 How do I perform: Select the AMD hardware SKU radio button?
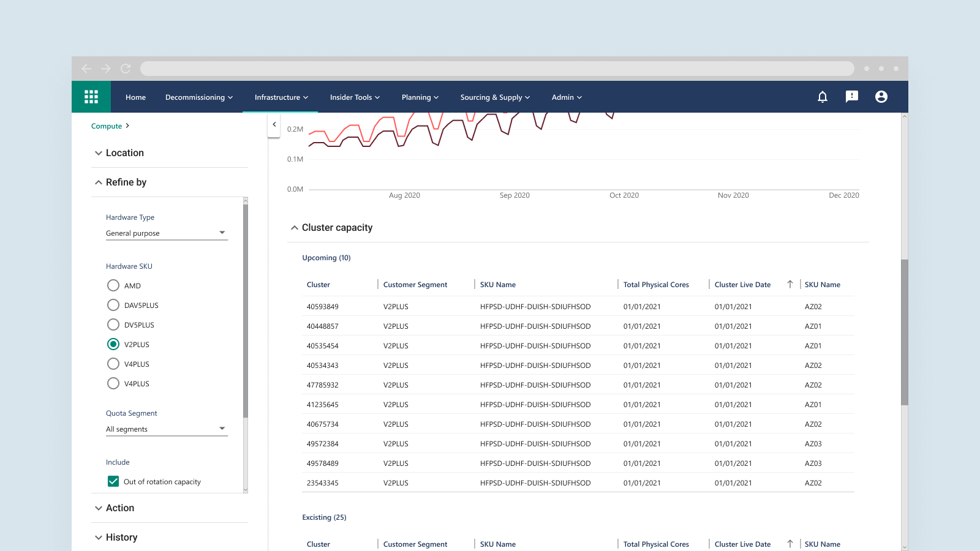coord(113,285)
